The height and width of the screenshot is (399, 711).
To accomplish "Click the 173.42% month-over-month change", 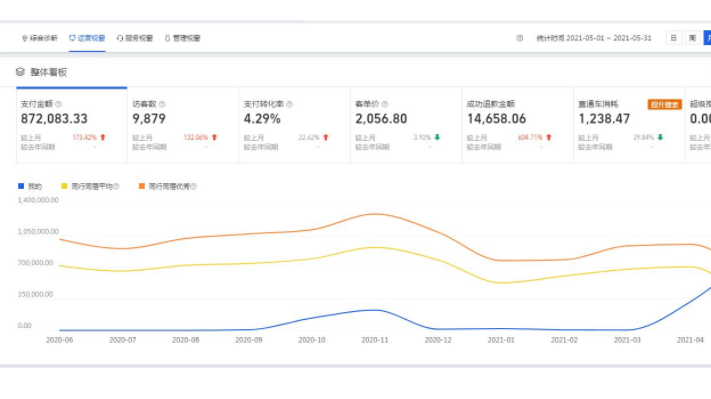I will pos(85,137).
